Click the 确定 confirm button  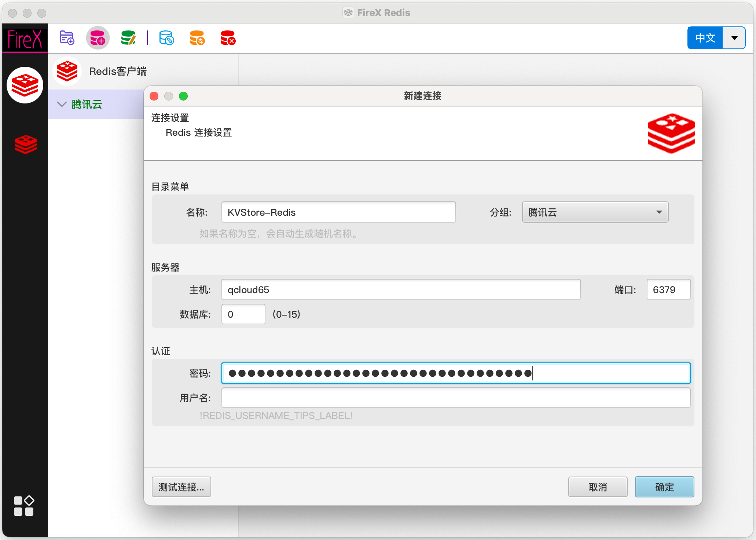(664, 487)
